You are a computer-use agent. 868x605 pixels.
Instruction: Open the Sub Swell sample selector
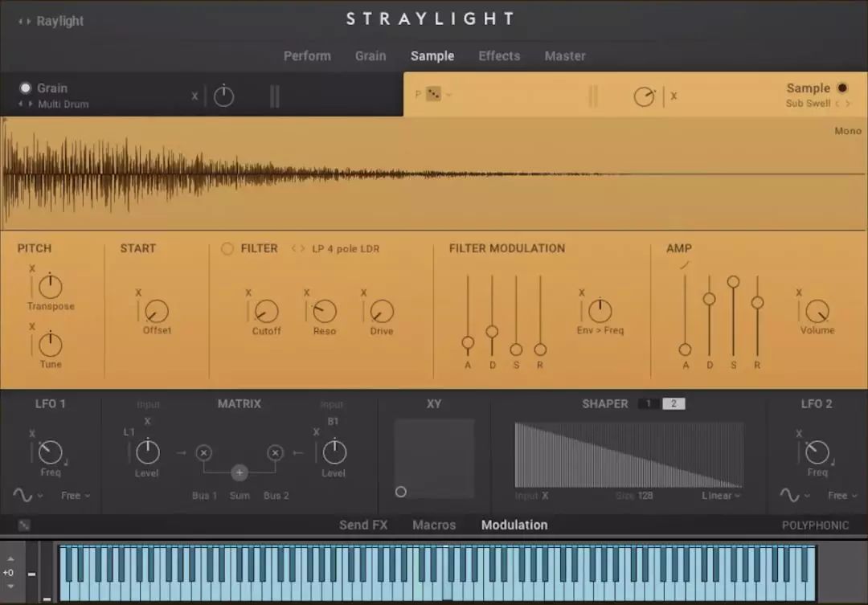click(x=808, y=104)
